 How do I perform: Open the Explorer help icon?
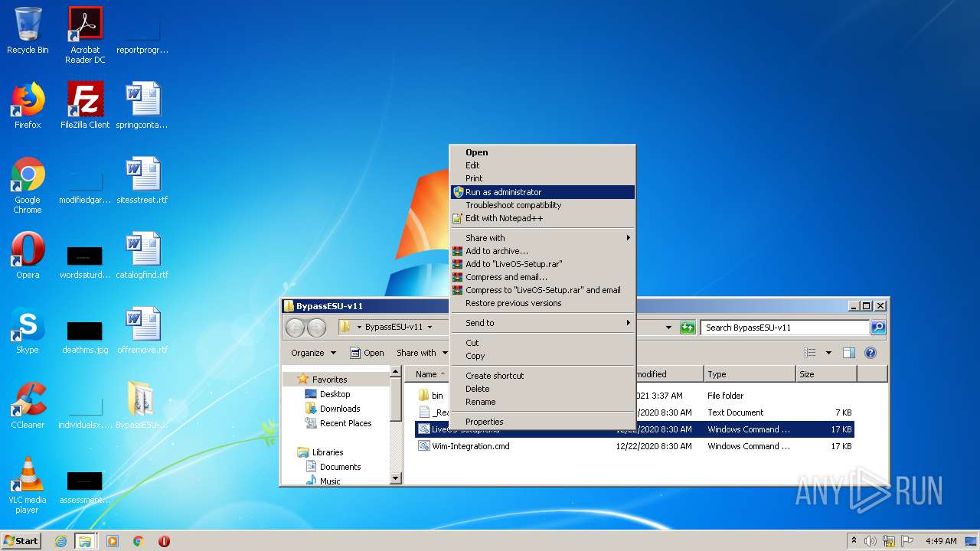click(871, 353)
